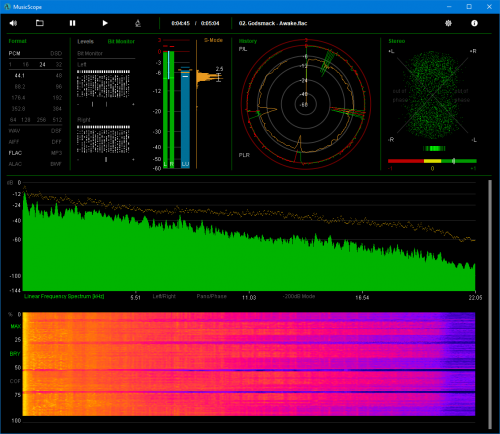Click the BRY label on the spectrogram

tap(15, 354)
